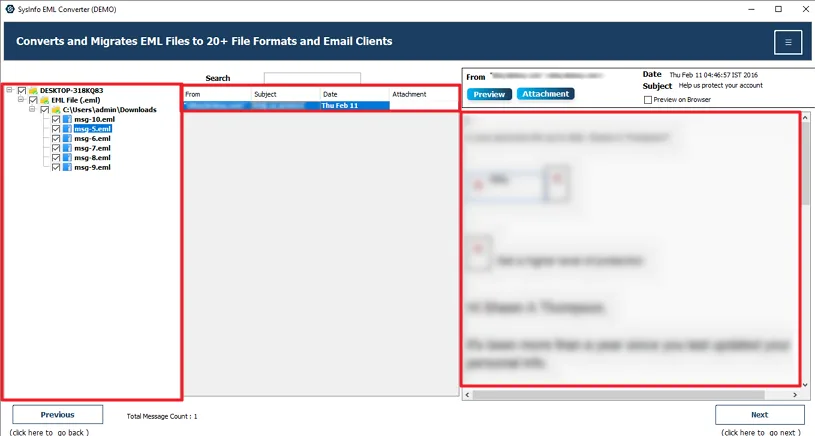Open the hamburger menu in header
This screenshot has height=436, width=815.
(787, 42)
